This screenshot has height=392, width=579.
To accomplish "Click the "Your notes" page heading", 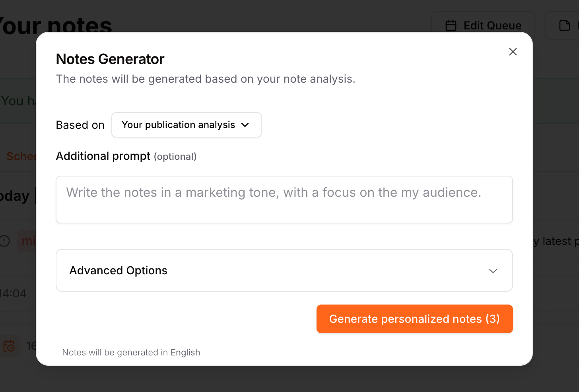I will click(x=56, y=25).
